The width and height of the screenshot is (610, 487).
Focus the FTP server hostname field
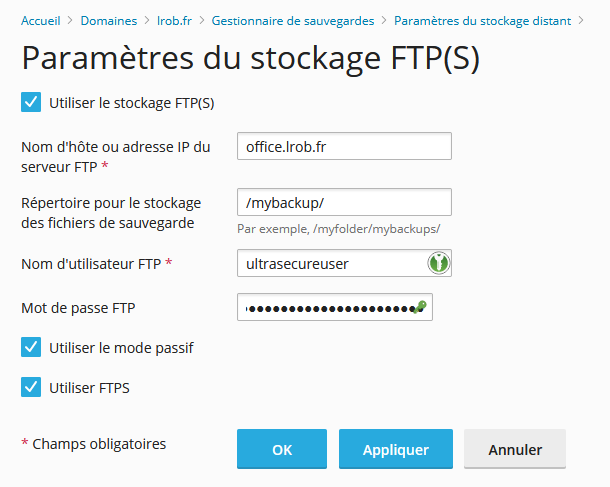tap(344, 146)
